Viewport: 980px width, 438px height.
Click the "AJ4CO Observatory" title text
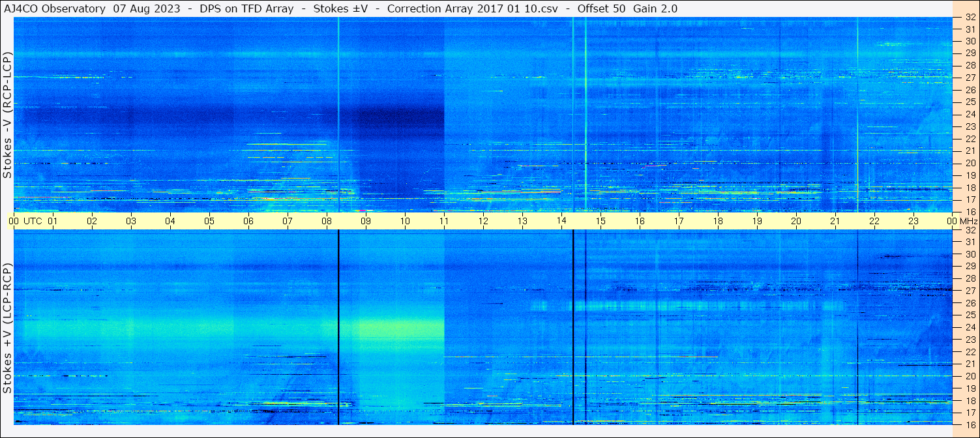coord(55,8)
